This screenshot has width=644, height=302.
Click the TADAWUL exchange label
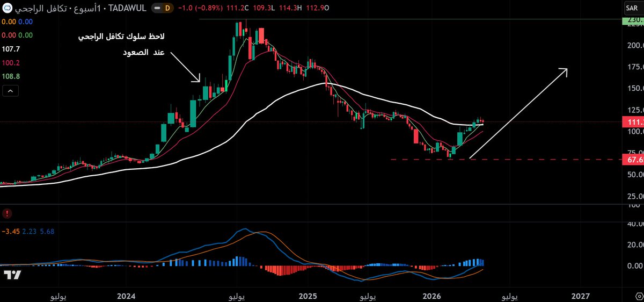[128, 9]
